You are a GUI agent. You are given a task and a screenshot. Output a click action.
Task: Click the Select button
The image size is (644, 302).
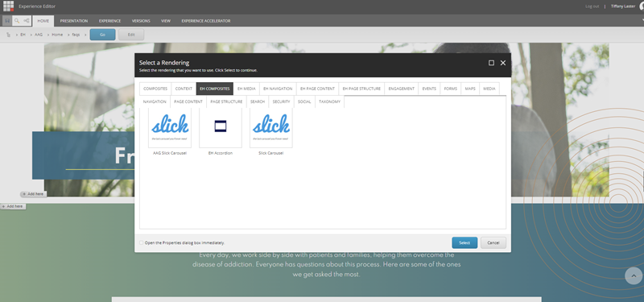(x=464, y=243)
